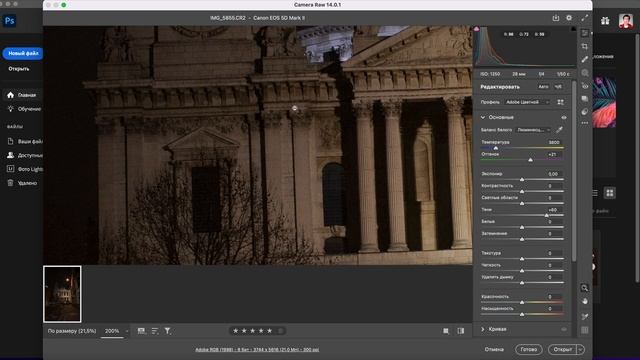Image resolution: width=640 pixels, height=360 pixels.
Task: Open the What's New gift icon in Photoshop
Action: [x=605, y=21]
